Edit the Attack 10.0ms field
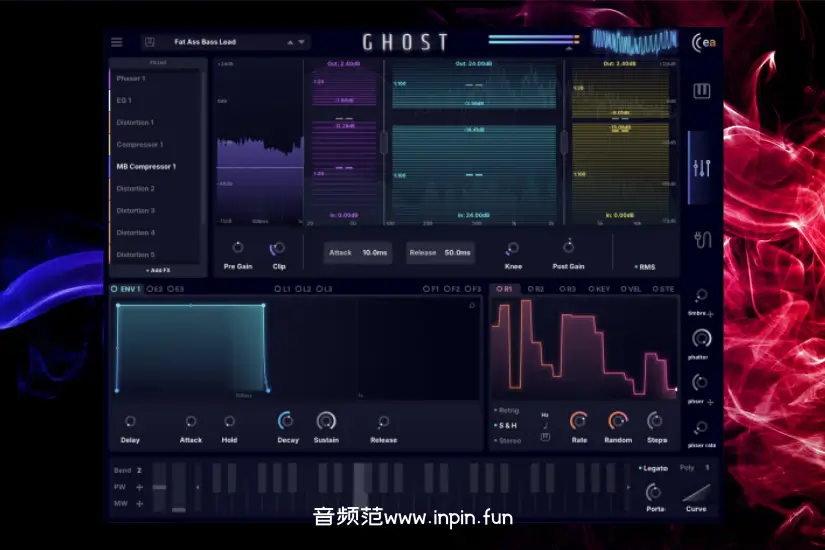 click(358, 253)
